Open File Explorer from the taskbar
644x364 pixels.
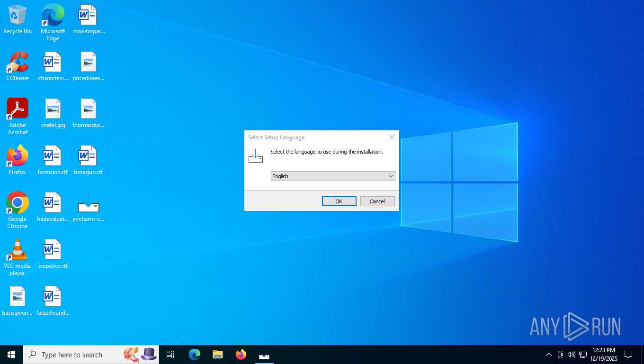(x=218, y=355)
